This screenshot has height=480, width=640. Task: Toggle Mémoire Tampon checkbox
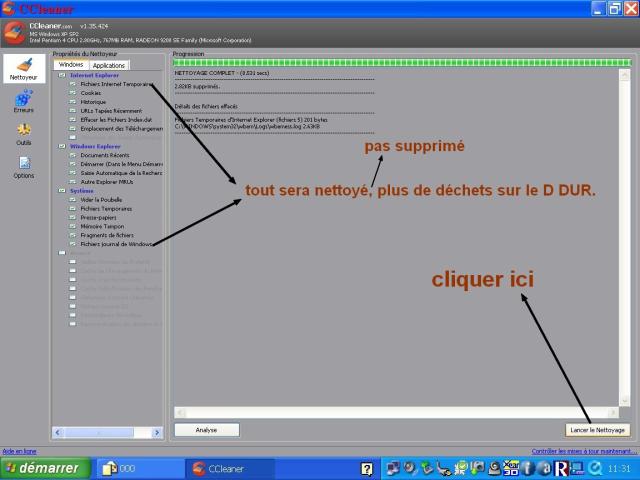tap(73, 226)
